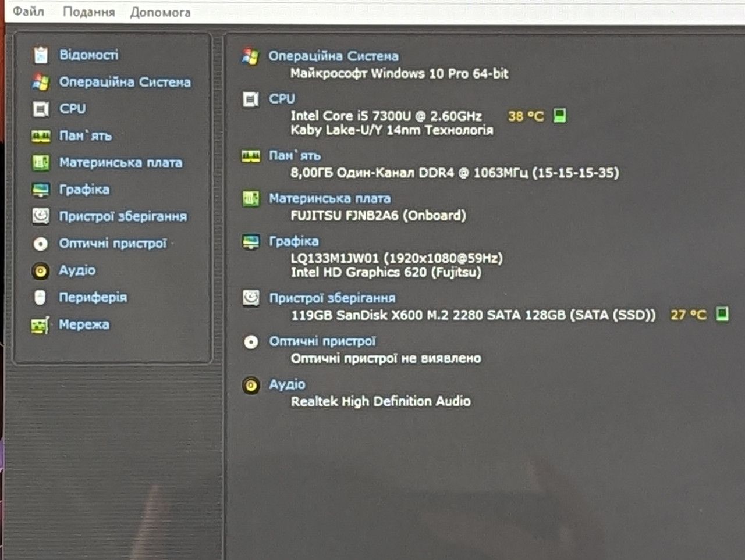The height and width of the screenshot is (560, 745).
Task: Select Відомості in the sidebar
Action: pyautogui.click(x=88, y=55)
